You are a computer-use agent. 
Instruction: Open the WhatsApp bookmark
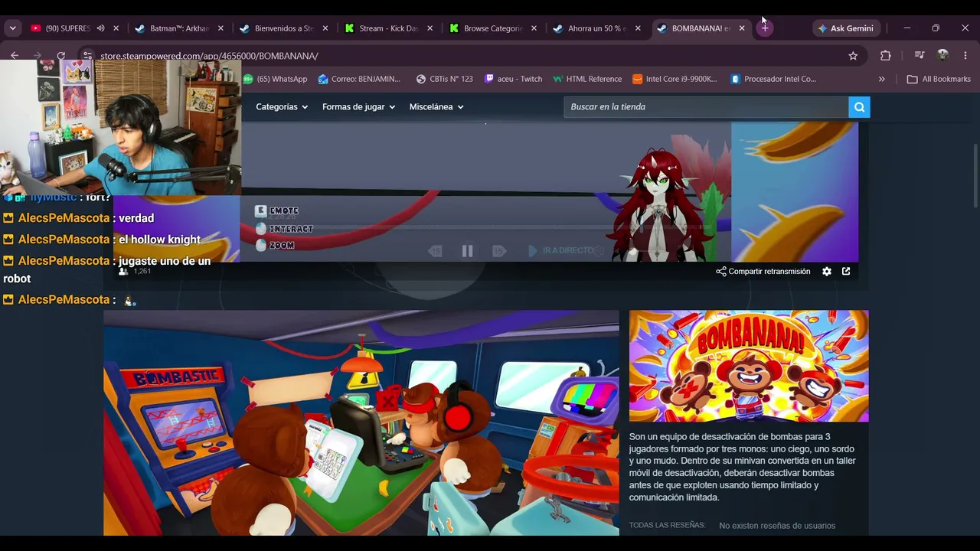(x=276, y=79)
